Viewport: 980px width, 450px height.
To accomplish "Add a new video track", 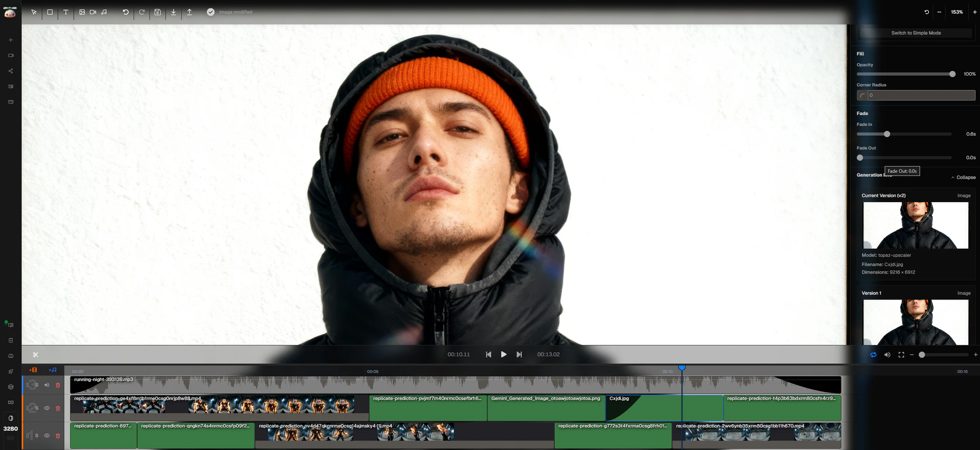I will pos(33,370).
